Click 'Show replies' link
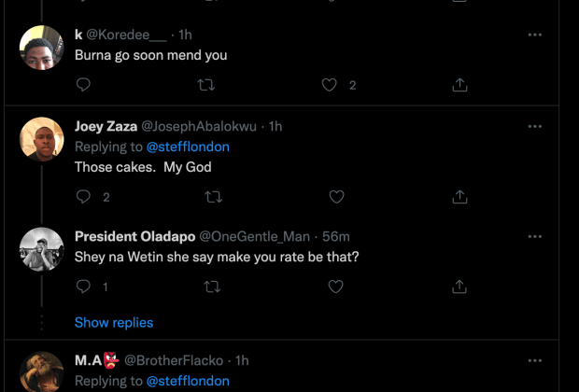This screenshot has width=579, height=392. point(114,322)
